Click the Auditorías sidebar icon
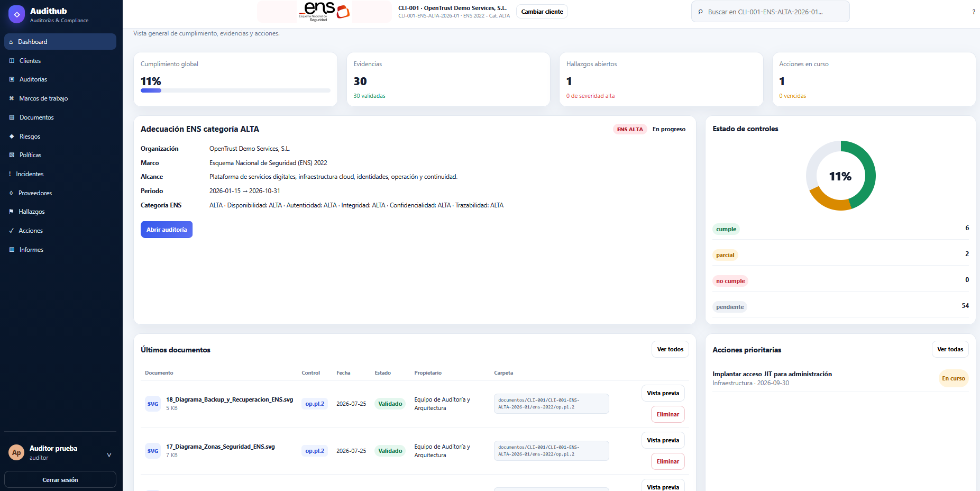The height and width of the screenshot is (491, 980). (12, 79)
